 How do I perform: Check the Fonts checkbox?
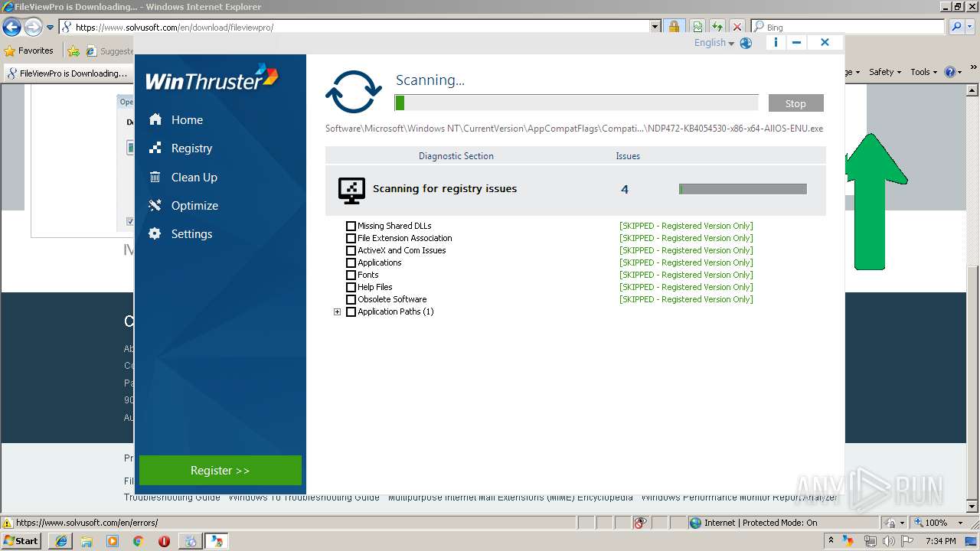pyautogui.click(x=351, y=275)
